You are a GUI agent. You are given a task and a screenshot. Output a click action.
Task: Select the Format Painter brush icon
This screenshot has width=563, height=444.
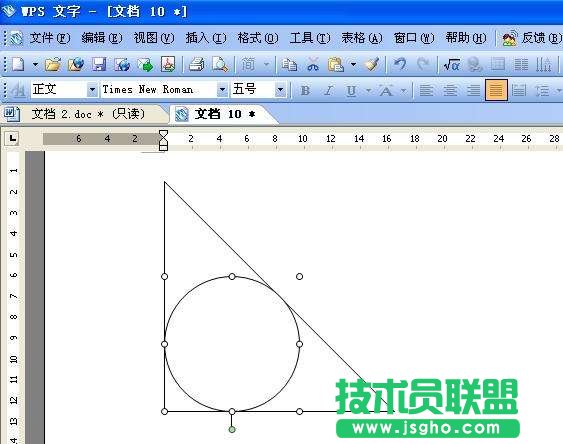tap(372, 65)
